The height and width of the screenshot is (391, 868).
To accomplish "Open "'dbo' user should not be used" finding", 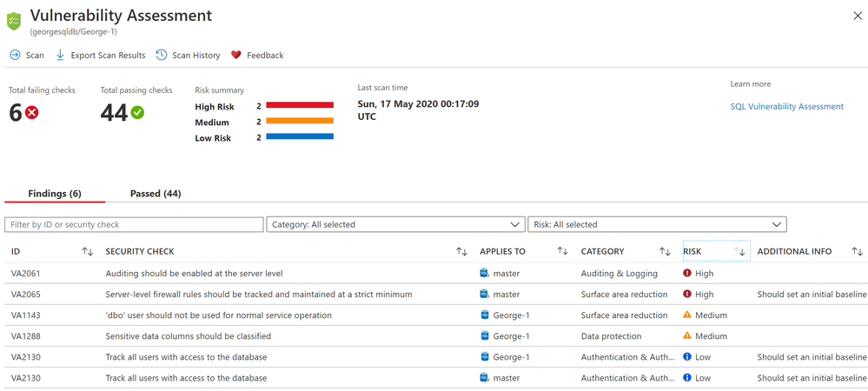I will 219,315.
